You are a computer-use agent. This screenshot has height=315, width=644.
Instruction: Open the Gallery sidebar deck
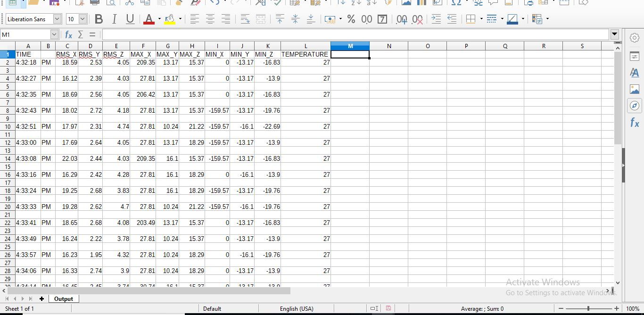[635, 89]
